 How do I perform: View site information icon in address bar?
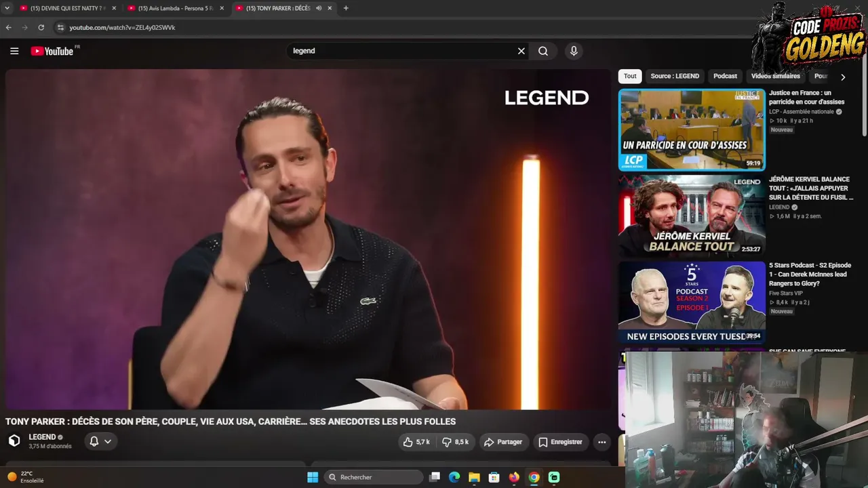(60, 27)
